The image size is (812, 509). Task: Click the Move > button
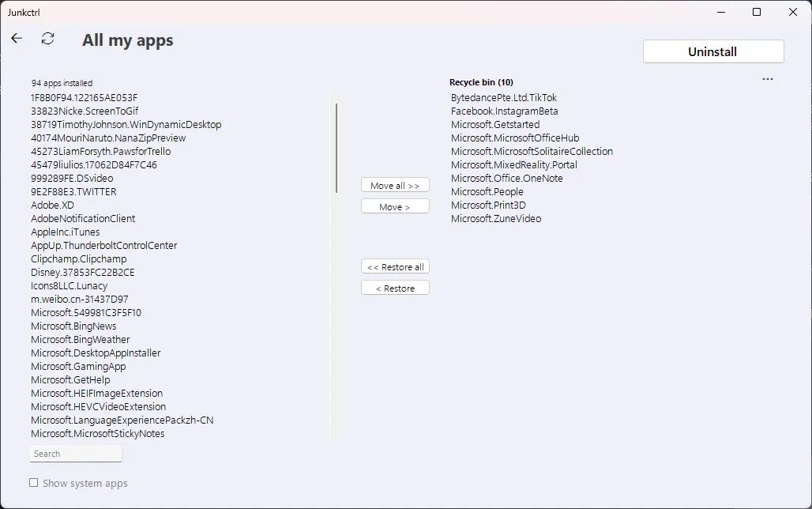click(x=395, y=206)
